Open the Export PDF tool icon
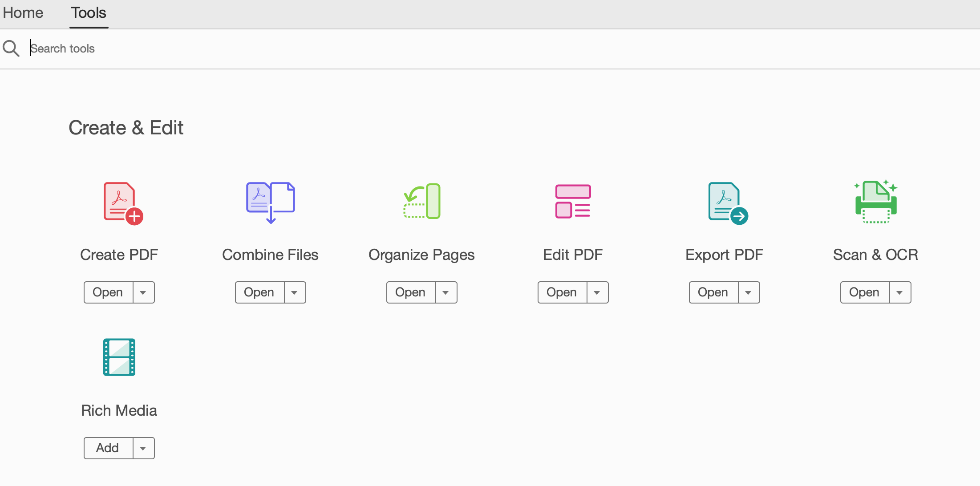 (x=724, y=202)
